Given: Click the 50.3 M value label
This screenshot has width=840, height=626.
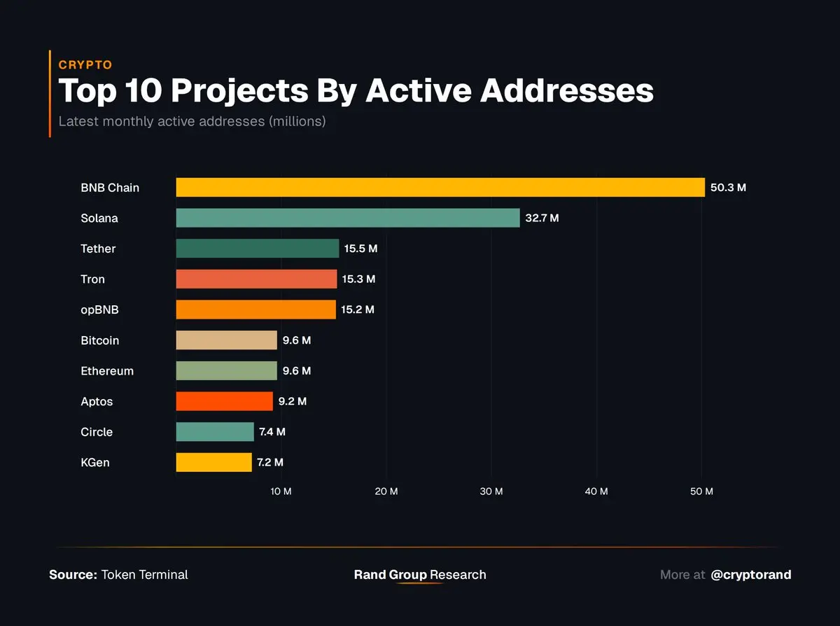Looking at the screenshot, I should coord(728,188).
